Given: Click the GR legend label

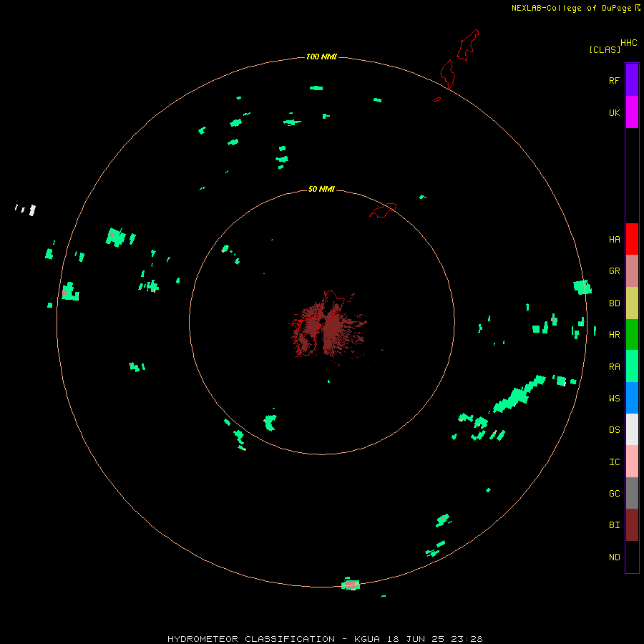Looking at the screenshot, I should 614,271.
